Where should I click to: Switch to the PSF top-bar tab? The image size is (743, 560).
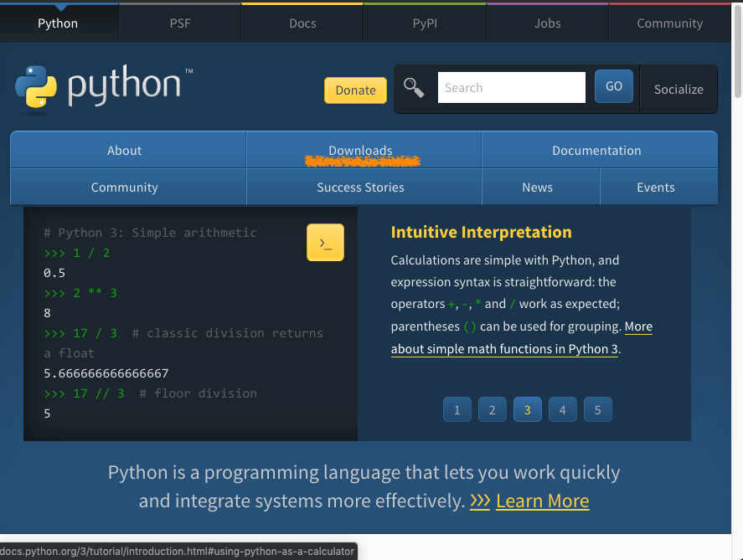(180, 23)
